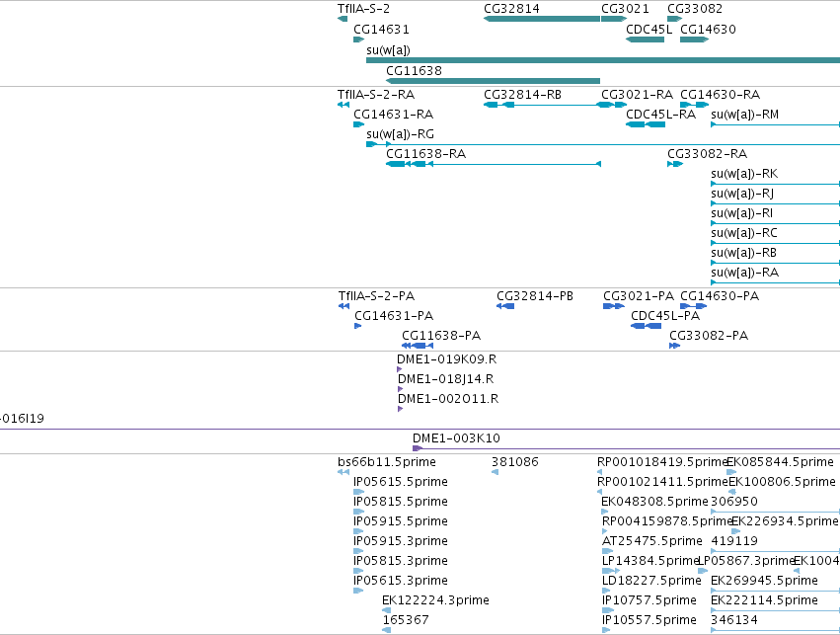Viewport: 840px width, 635px height.
Task: Select the 306950 EST label
Action: 734,502
